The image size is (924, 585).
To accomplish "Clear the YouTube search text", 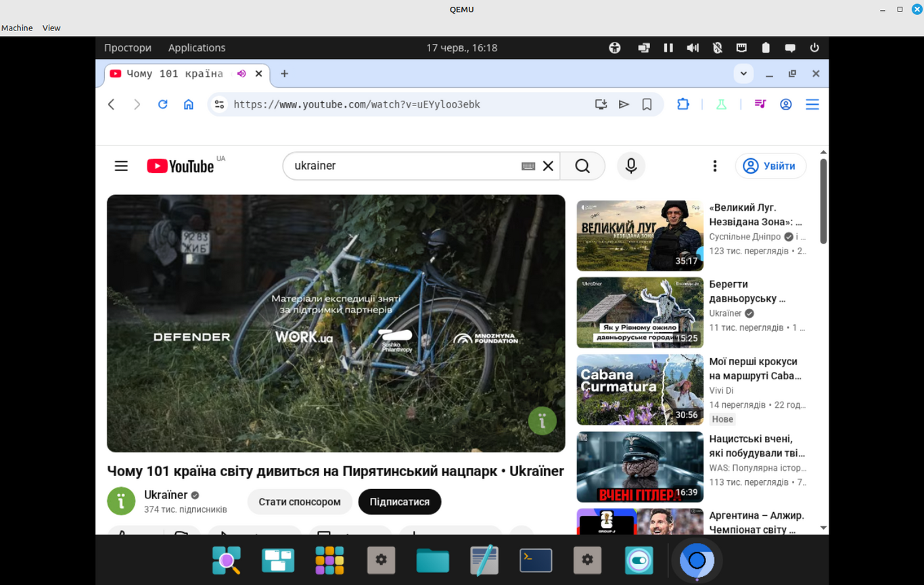I will tap(549, 166).
